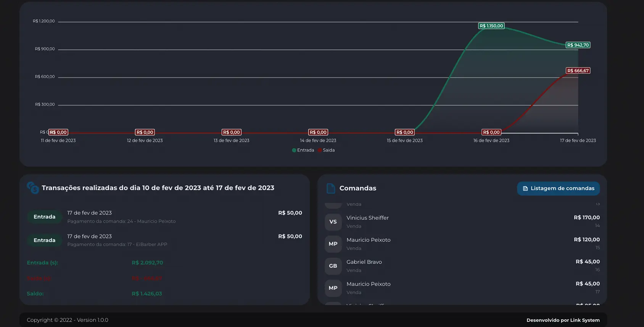Image resolution: width=644 pixels, height=327 pixels.
Task: Select the axis date 13 de fev de 2023
Action: (x=232, y=141)
